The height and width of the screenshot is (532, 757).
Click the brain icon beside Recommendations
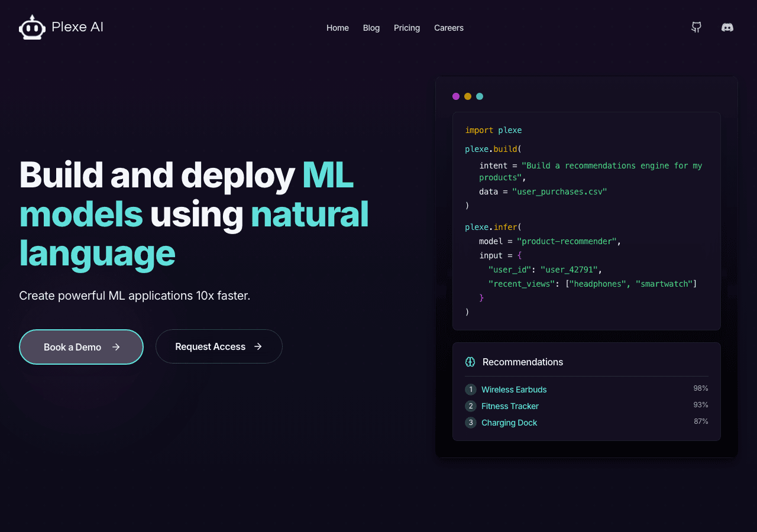coord(470,362)
